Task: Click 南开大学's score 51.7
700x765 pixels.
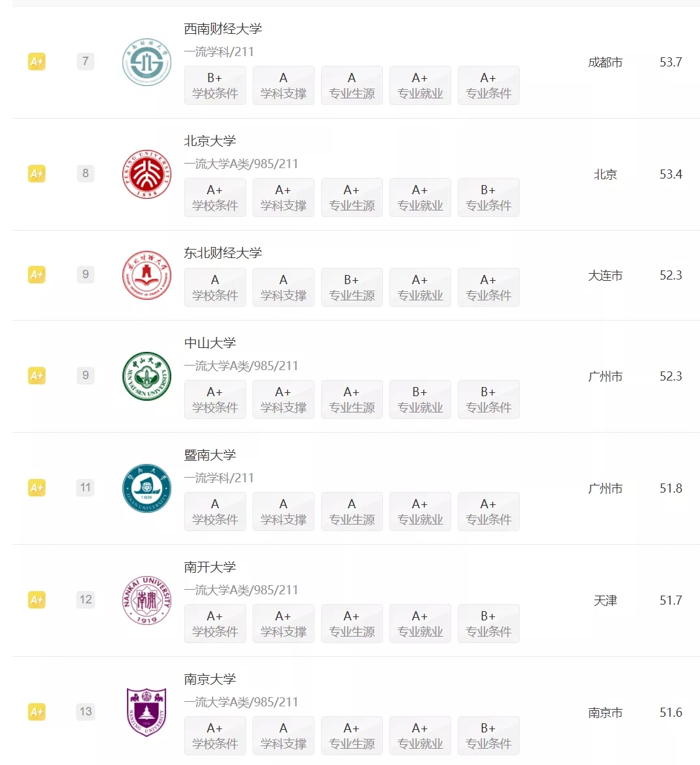Action: pos(671,601)
